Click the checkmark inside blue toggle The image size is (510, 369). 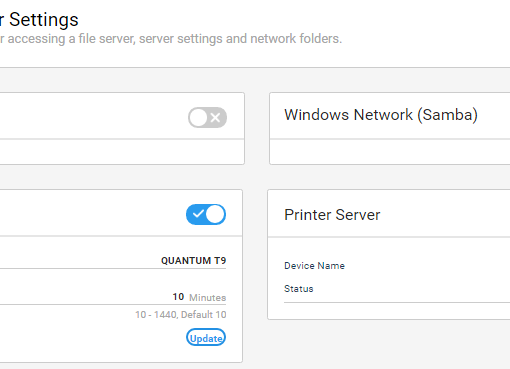point(198,214)
